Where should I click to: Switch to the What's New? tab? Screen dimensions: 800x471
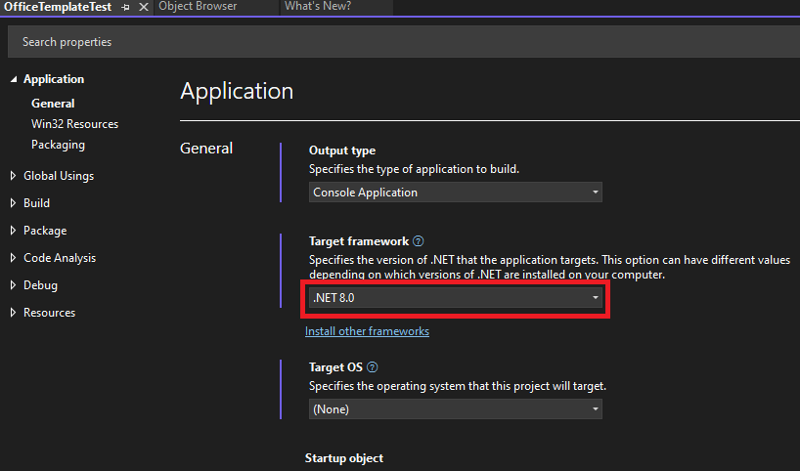tap(318, 6)
